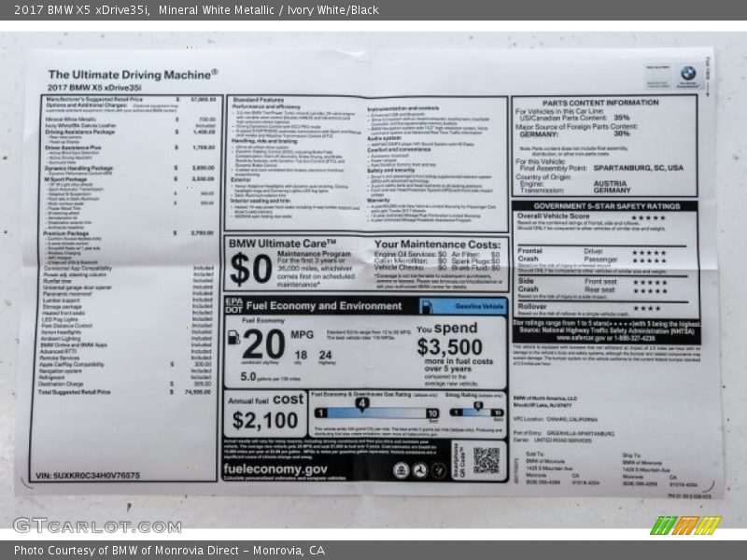
Task: Click the Gasoline Vehicle blue label
Action: 477,306
